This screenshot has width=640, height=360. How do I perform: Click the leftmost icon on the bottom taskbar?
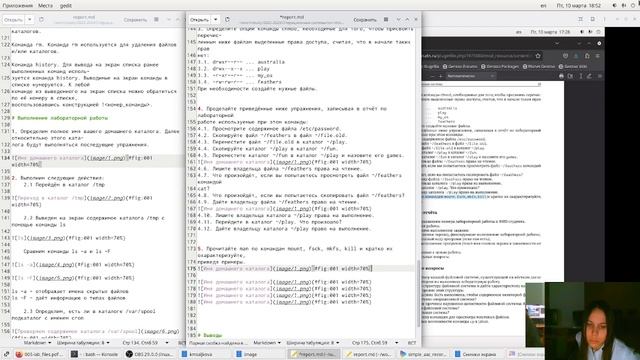(6, 354)
